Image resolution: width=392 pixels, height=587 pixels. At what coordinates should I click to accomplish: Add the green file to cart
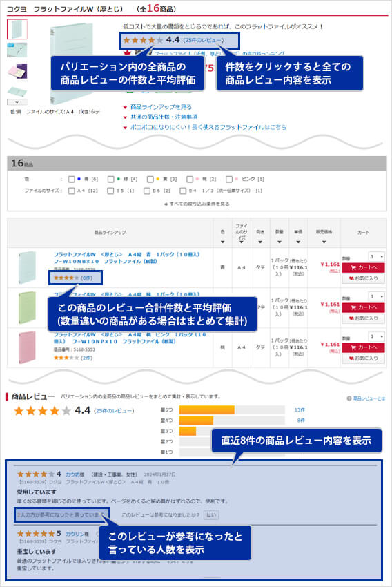[363, 308]
